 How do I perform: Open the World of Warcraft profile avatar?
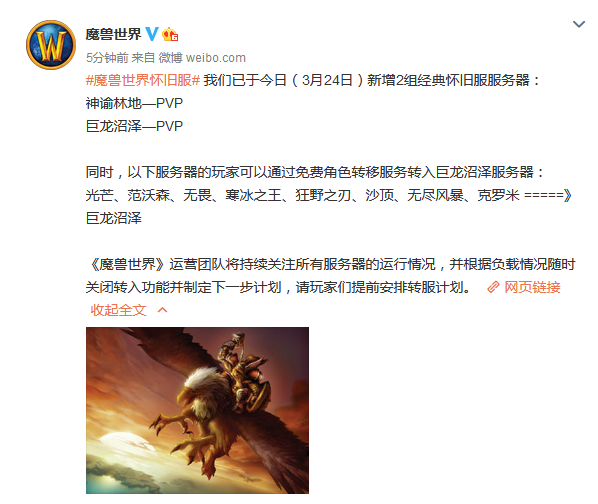[x=51, y=45]
